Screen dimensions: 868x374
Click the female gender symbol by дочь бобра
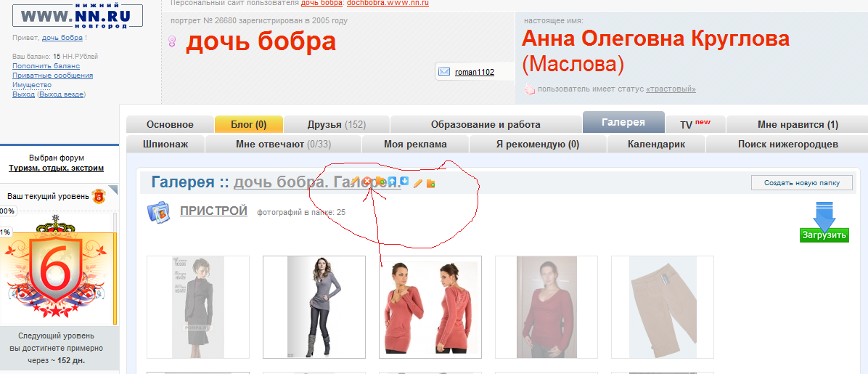[173, 43]
